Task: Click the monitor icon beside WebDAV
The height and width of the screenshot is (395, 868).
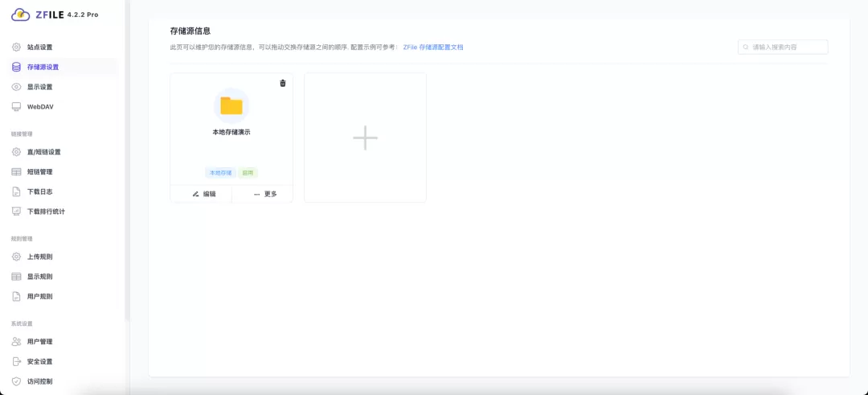Action: click(16, 107)
